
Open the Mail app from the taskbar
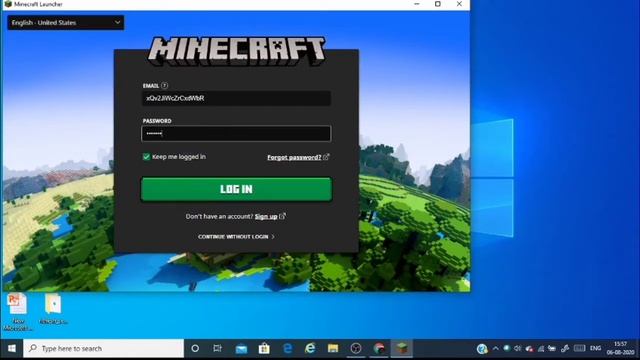point(241,349)
